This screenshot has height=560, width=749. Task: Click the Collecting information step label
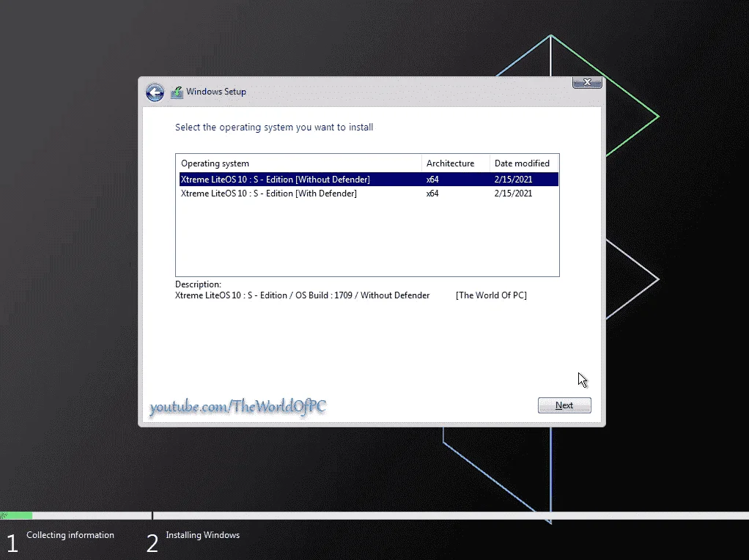70,535
